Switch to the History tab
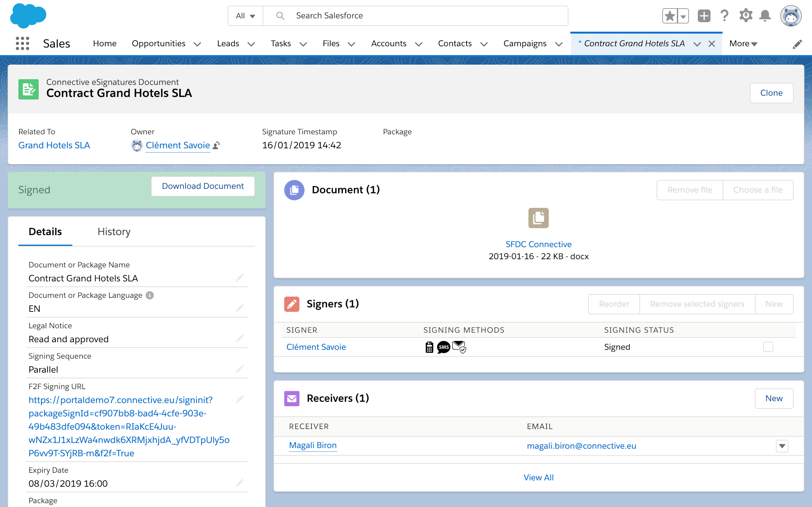The width and height of the screenshot is (812, 507). pyautogui.click(x=114, y=232)
